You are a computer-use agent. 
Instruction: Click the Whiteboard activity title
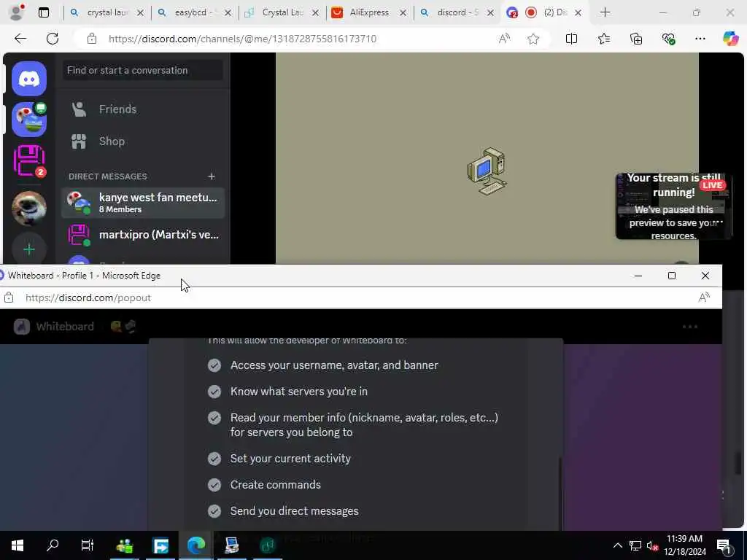point(65,327)
